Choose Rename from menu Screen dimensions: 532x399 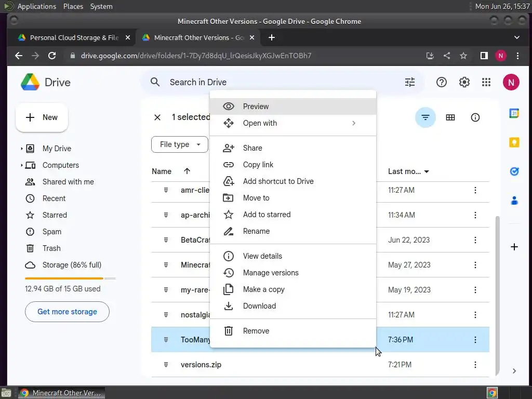coord(293,231)
